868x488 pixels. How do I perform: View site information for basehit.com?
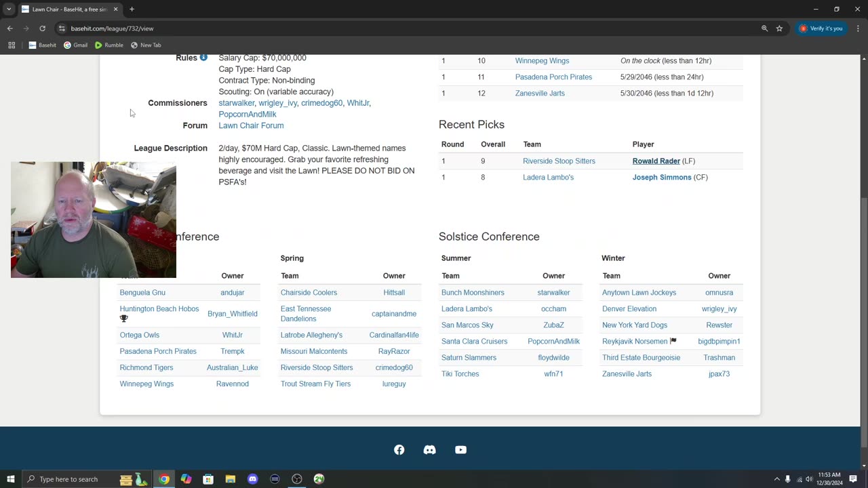tap(62, 28)
